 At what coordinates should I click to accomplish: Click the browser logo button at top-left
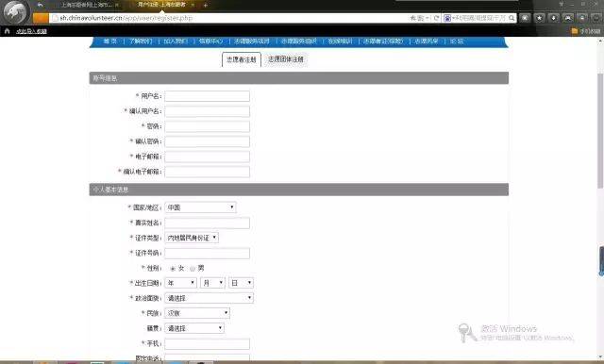[x=15, y=12]
